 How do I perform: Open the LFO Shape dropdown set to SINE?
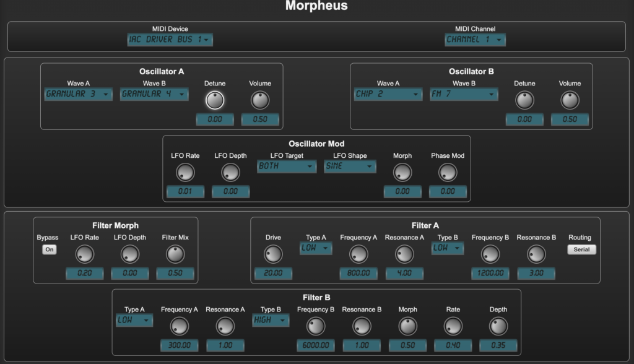pyautogui.click(x=349, y=167)
